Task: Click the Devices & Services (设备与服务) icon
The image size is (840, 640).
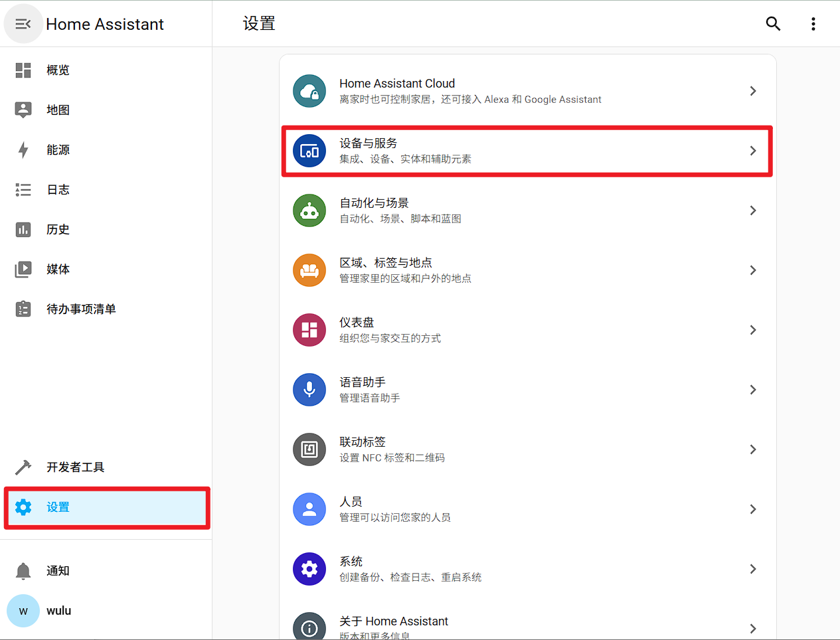Action: (309, 151)
